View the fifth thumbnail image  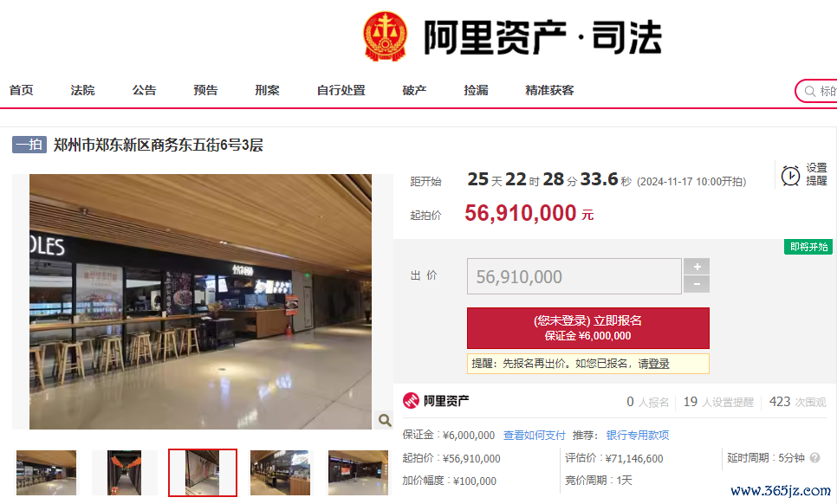358,473
